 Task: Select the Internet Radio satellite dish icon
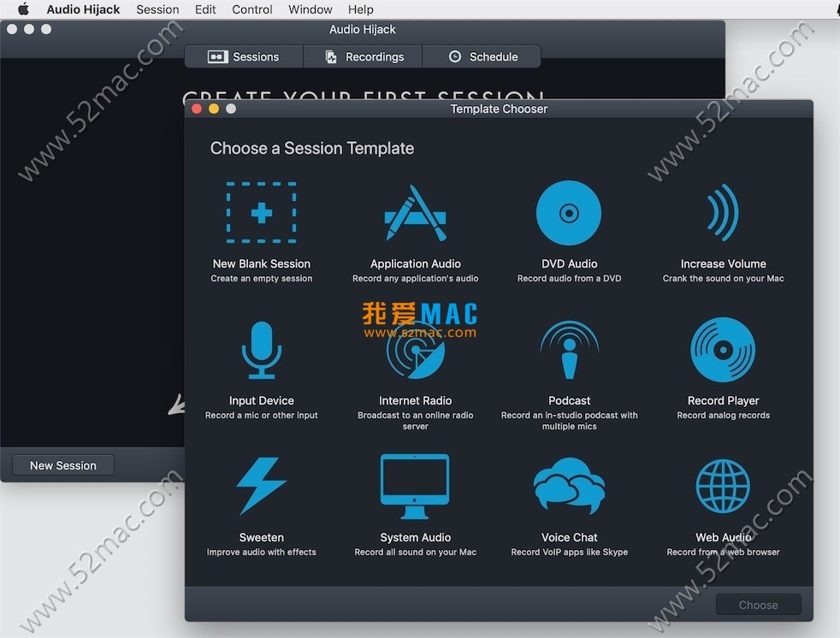[x=415, y=351]
